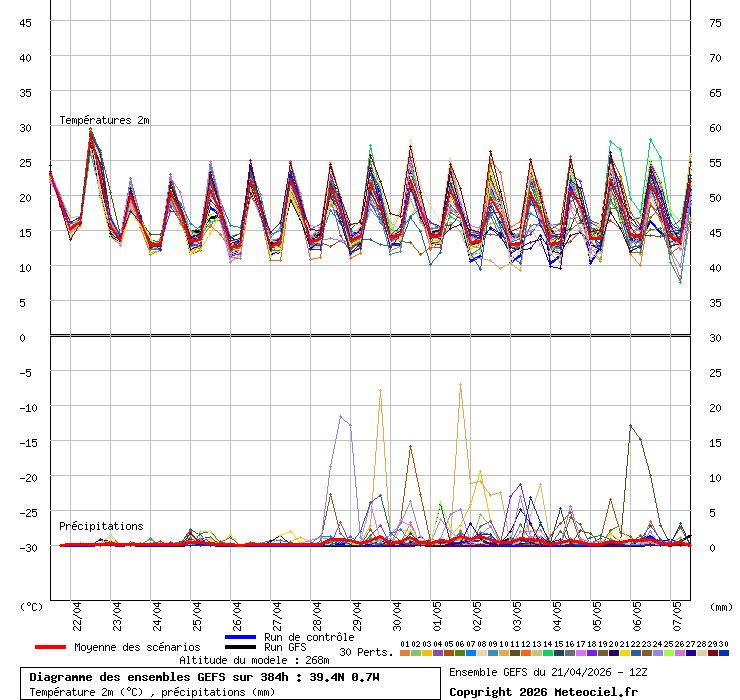
Task: Click the Températures 2m chart label
Action: point(104,120)
